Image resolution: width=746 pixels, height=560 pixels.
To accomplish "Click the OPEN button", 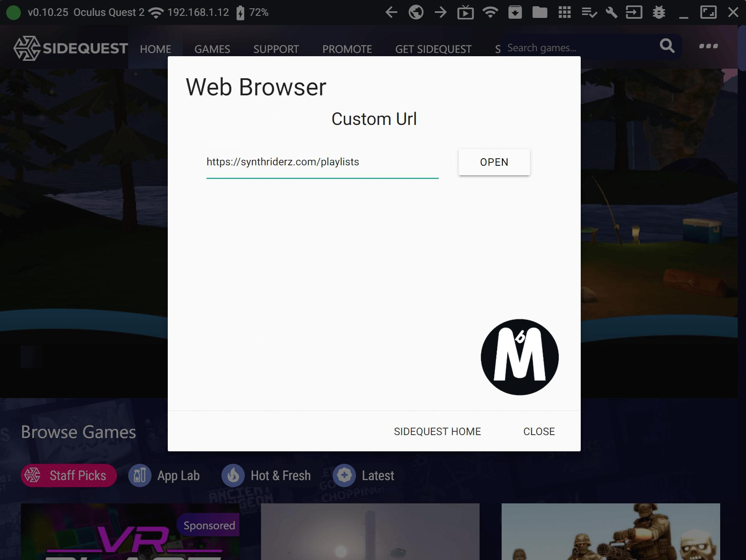I will click(494, 162).
